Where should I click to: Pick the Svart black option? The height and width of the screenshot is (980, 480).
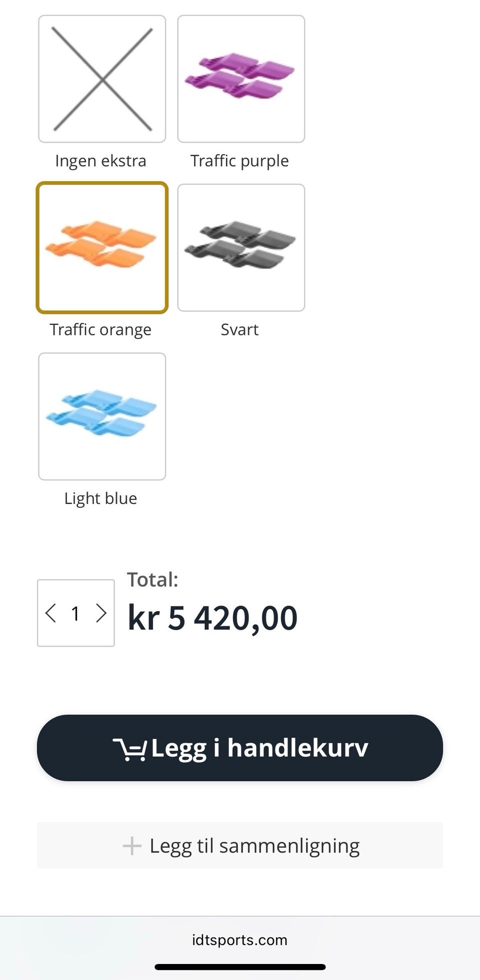click(241, 248)
